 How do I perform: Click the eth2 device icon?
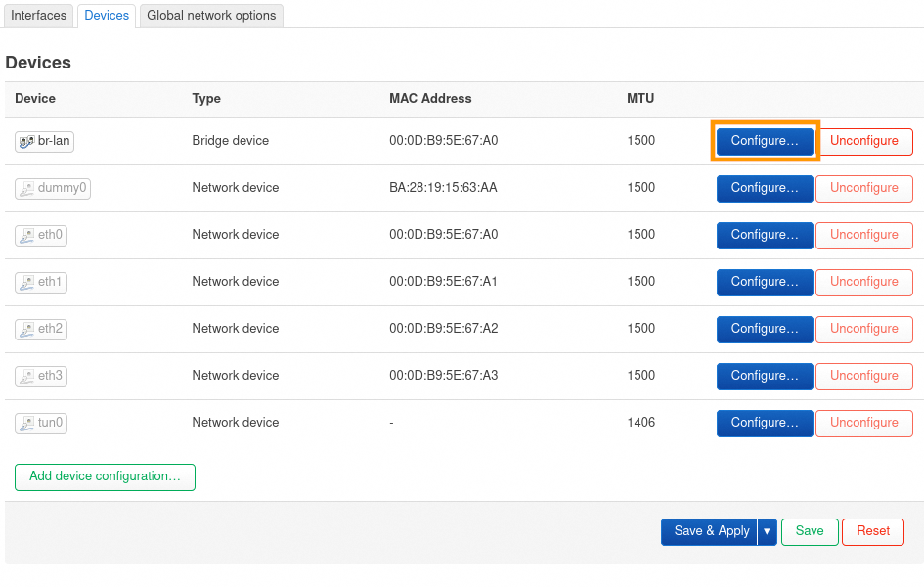[x=26, y=329]
